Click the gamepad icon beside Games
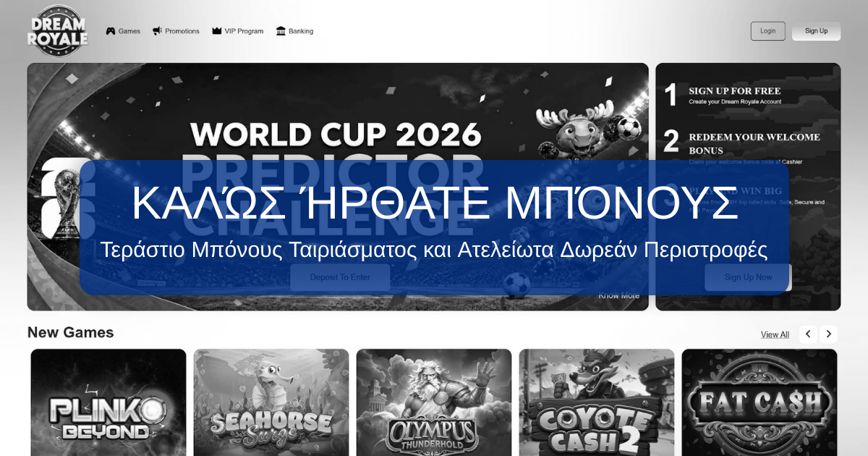Image resolution: width=868 pixels, height=456 pixels. (111, 31)
